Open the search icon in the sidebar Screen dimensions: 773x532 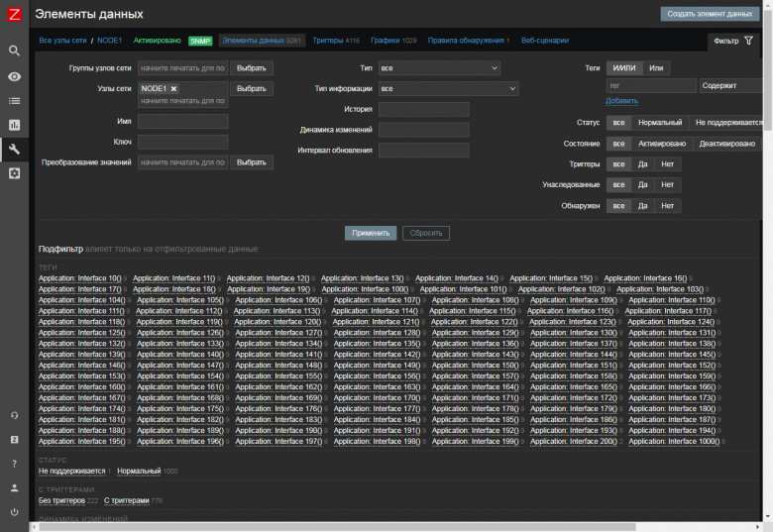pyautogui.click(x=14, y=51)
